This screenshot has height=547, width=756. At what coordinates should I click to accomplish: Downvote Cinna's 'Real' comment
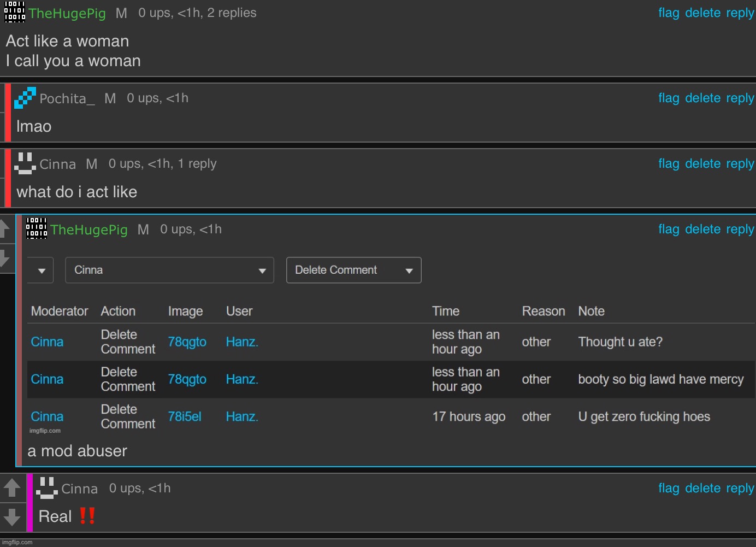(x=12, y=517)
